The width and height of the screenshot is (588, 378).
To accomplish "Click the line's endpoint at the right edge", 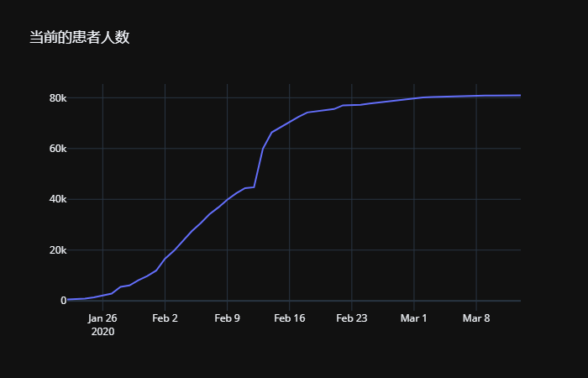I will click(x=520, y=96).
